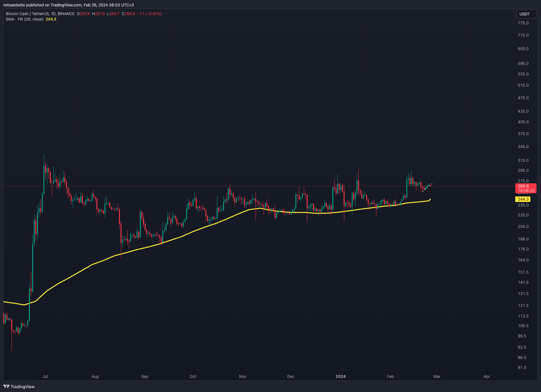Click the Oct label on time axis
This screenshot has width=541, height=392.
point(193,377)
